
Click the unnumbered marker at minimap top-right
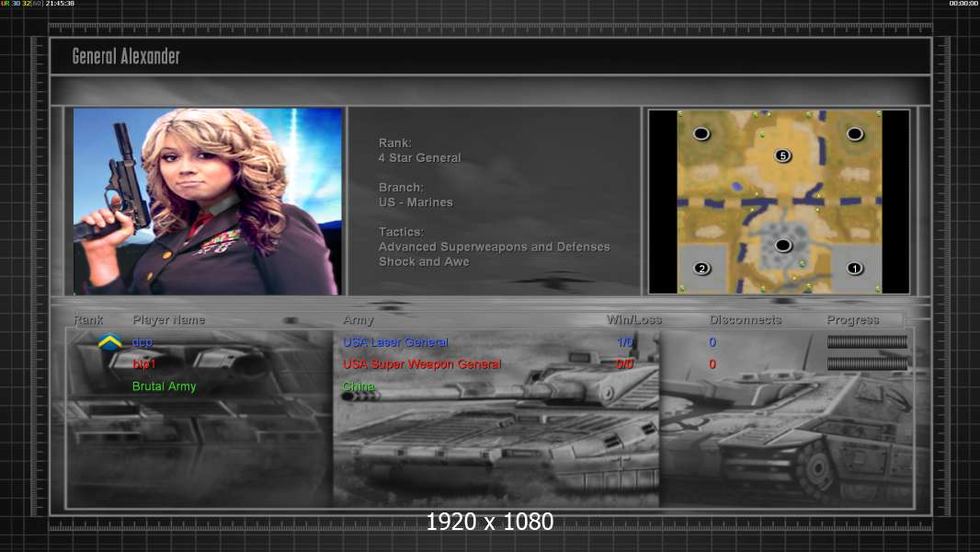click(854, 133)
